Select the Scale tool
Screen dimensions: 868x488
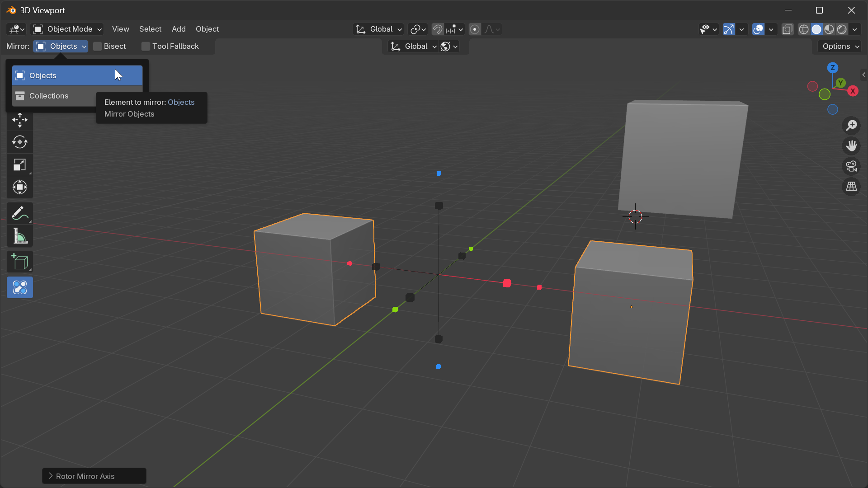click(x=19, y=164)
